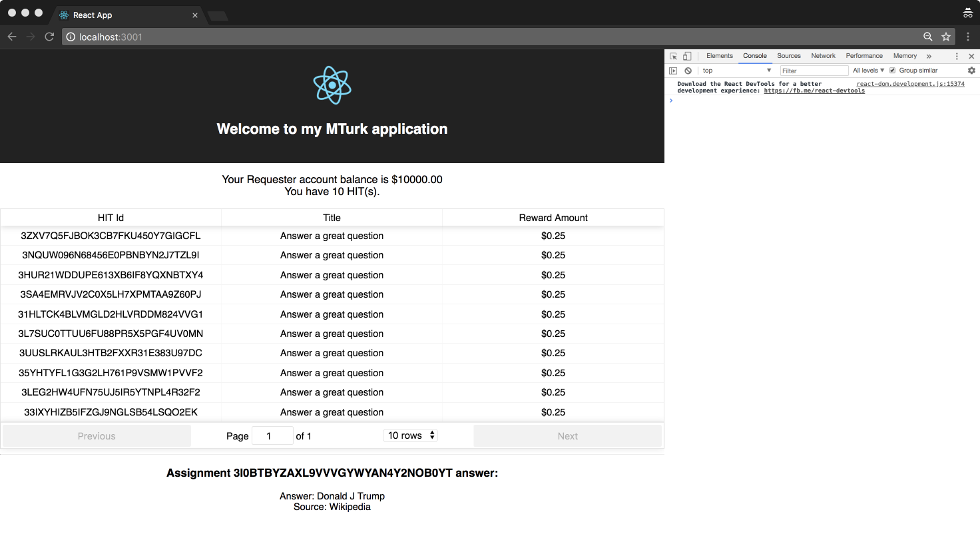The height and width of the screenshot is (560, 980).
Task: Open the All levels log dropdown
Action: pyautogui.click(x=868, y=71)
